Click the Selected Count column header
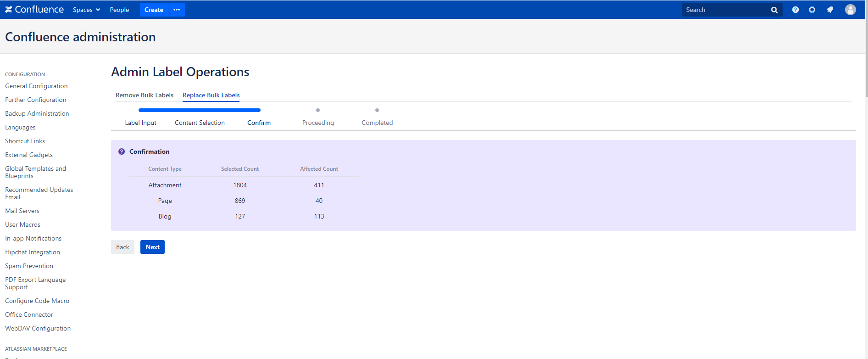This screenshot has width=868, height=359. pos(240,169)
